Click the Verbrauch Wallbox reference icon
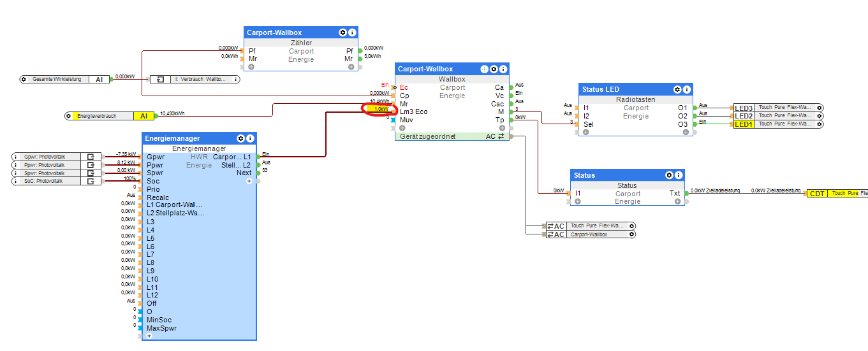Screen dimensions: 868x351 point(159,80)
